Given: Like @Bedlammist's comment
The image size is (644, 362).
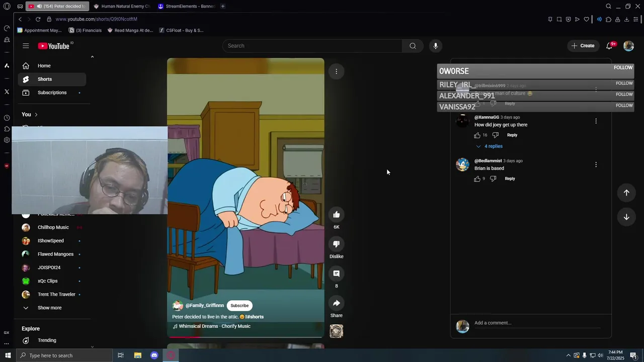Looking at the screenshot, I should pyautogui.click(x=477, y=178).
